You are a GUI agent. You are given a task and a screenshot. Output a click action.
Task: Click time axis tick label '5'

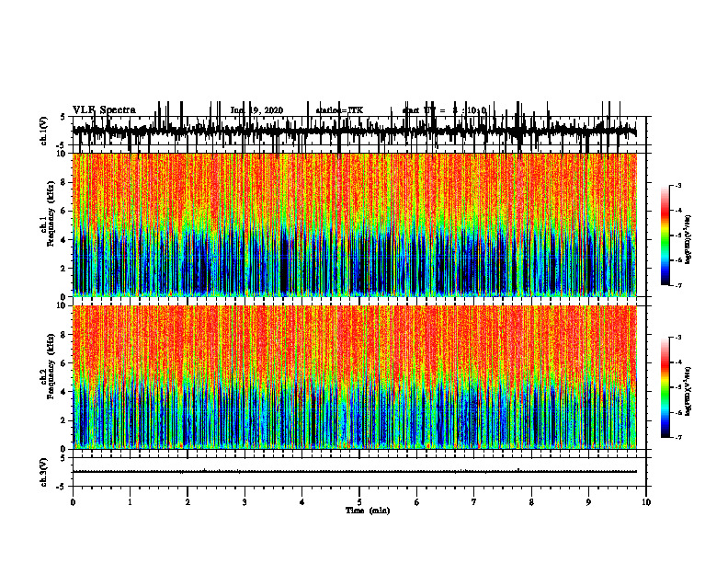(x=359, y=502)
